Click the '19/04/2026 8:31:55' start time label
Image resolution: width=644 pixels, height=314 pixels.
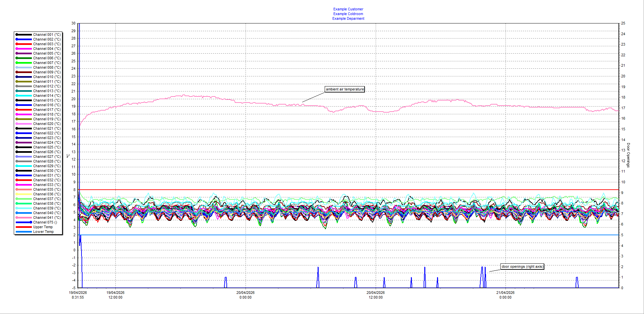(x=78, y=295)
